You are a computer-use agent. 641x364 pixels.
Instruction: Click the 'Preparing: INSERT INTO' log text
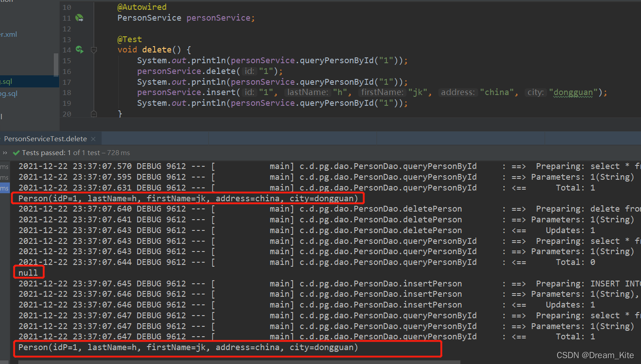[x=589, y=283]
